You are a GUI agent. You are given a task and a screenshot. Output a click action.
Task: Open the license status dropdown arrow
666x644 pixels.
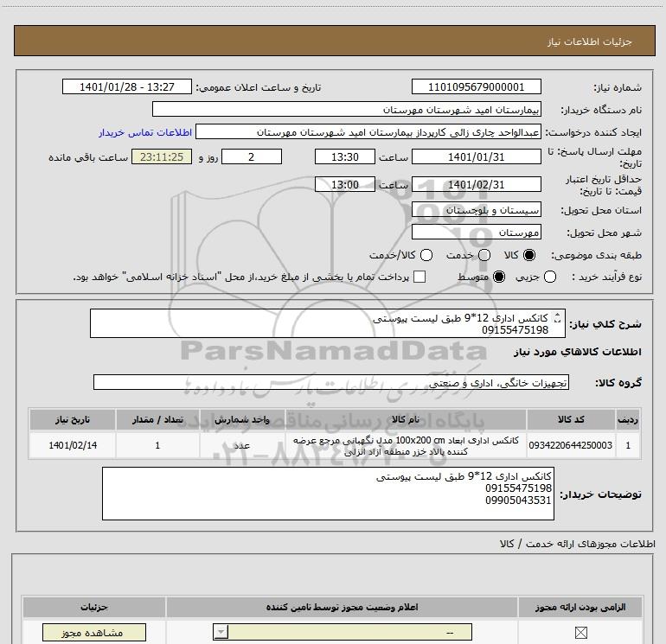click(x=221, y=633)
